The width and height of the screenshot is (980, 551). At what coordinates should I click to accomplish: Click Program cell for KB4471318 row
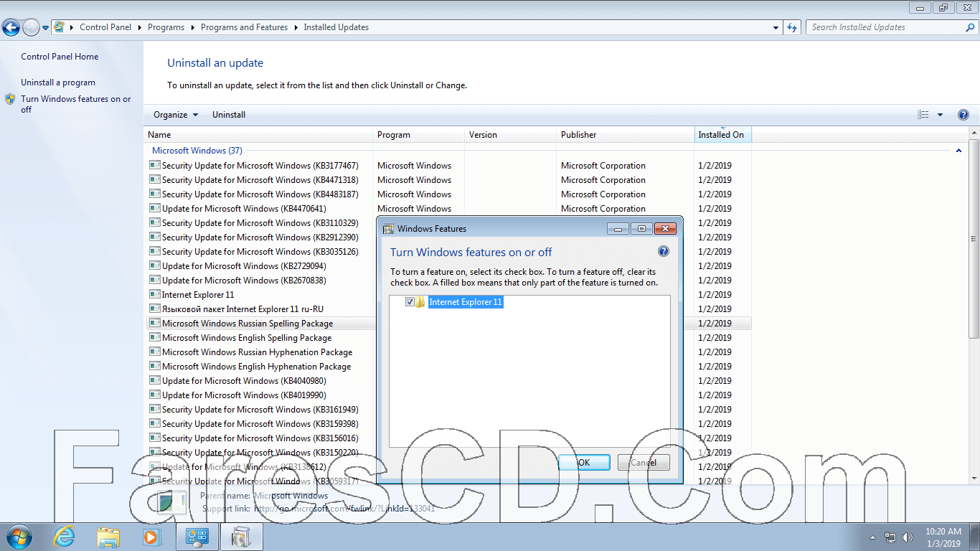click(x=414, y=180)
